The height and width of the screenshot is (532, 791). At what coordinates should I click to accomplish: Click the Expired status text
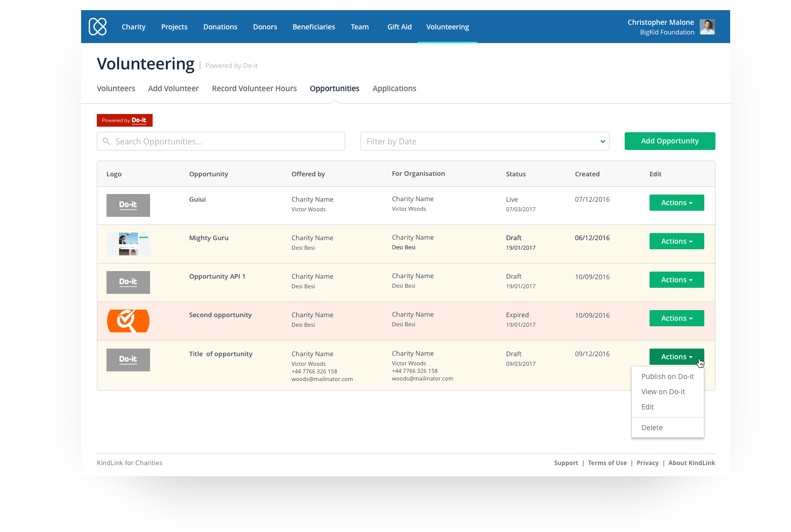tap(517, 315)
